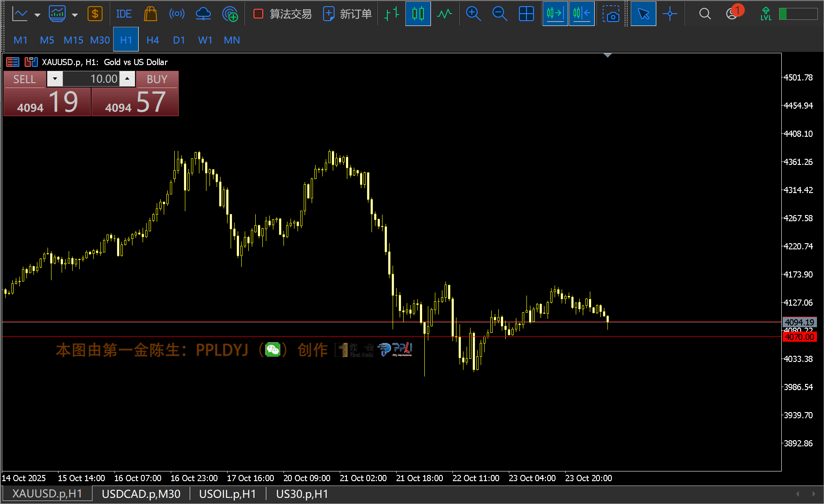Take a chart screenshot with camera icon
This screenshot has width=824, height=504.
click(x=611, y=14)
